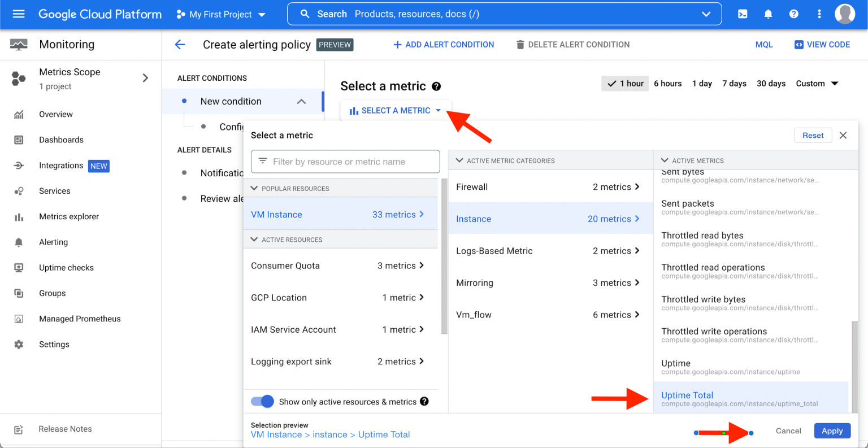Collapse the Popular Resources section

254,188
